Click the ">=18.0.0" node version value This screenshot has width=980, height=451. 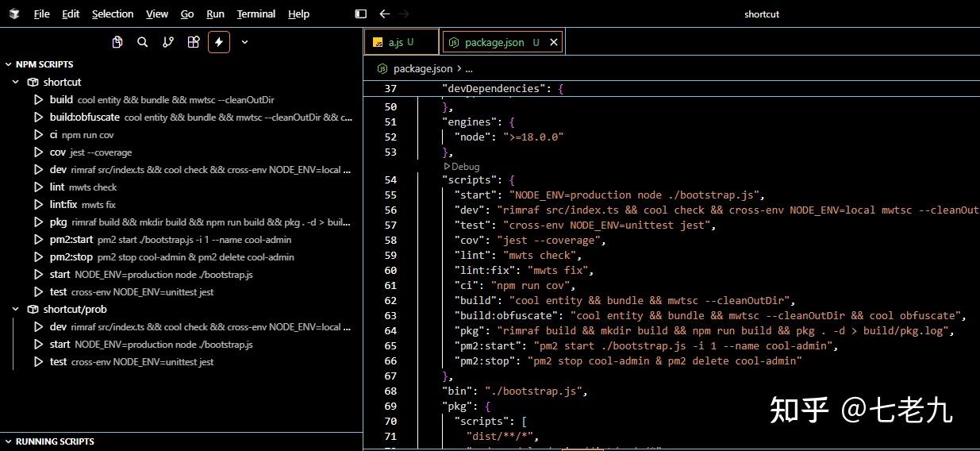click(533, 137)
